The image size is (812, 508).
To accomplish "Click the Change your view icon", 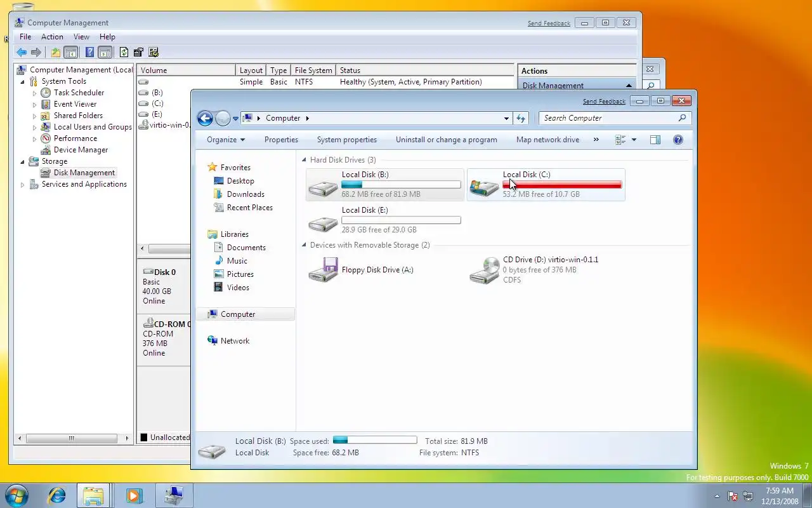I will point(620,140).
